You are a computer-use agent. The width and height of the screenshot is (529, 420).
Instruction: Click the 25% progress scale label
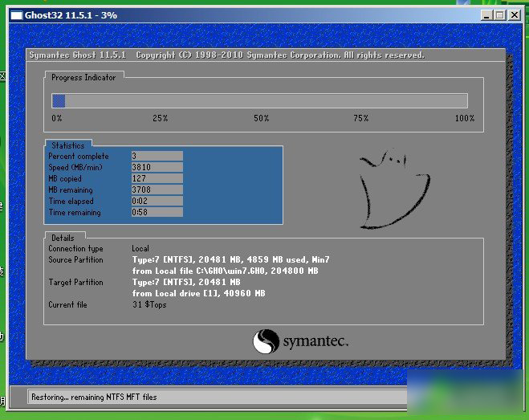point(161,118)
